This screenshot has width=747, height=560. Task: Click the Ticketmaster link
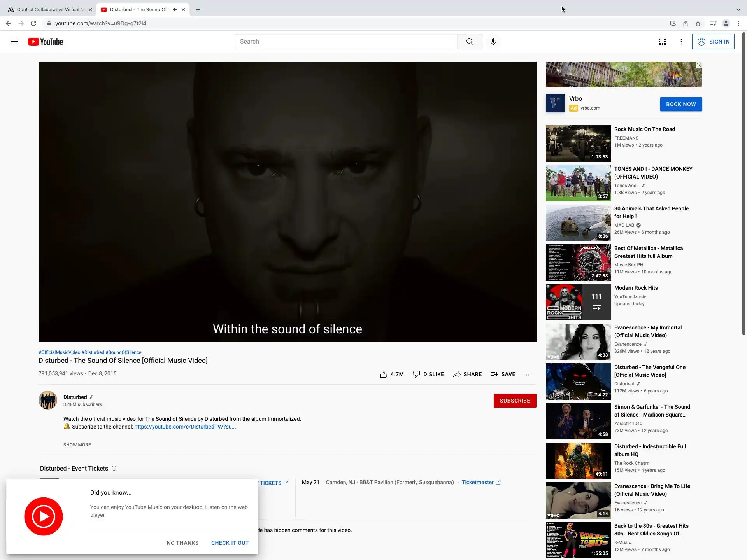(x=477, y=482)
